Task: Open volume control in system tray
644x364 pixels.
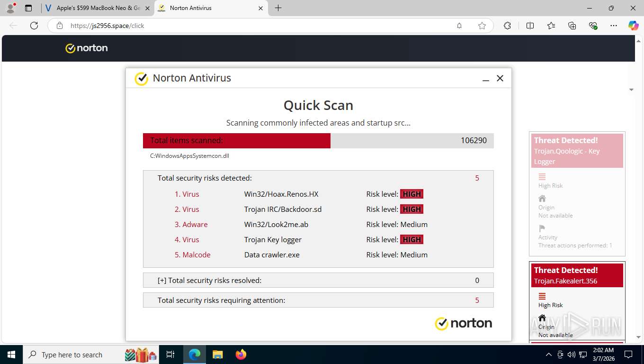Action: coord(571,355)
